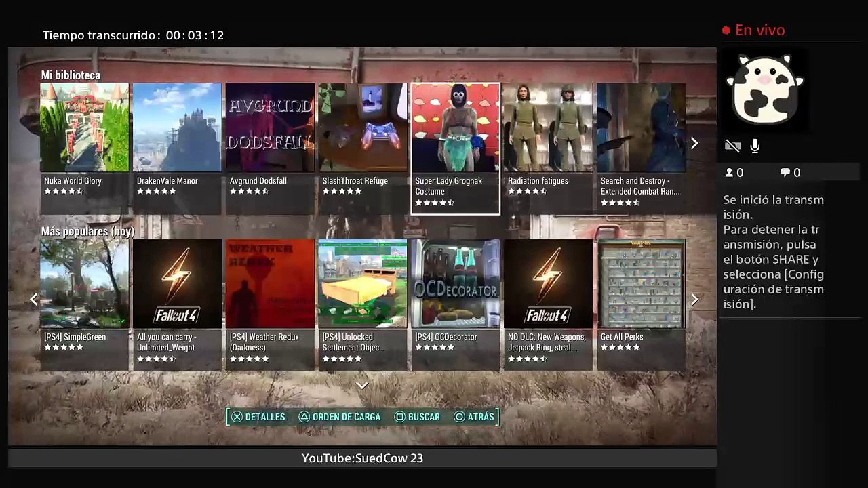The width and height of the screenshot is (868, 488).
Task: Click the comments count bubble icon
Action: tap(785, 173)
